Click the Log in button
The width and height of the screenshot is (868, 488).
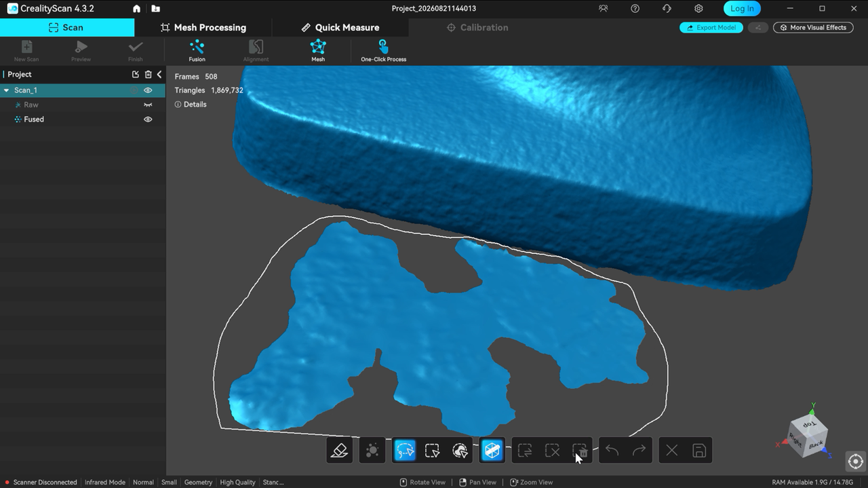pos(742,9)
